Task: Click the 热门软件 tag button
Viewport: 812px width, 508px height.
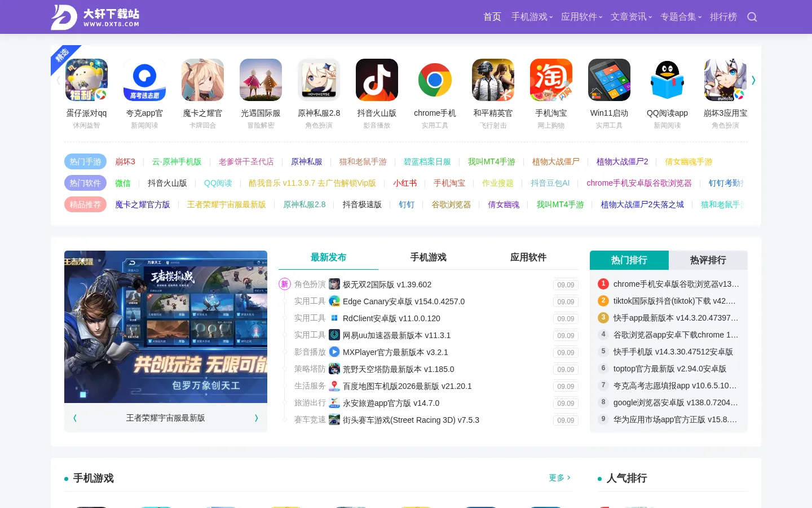Action: (85, 183)
